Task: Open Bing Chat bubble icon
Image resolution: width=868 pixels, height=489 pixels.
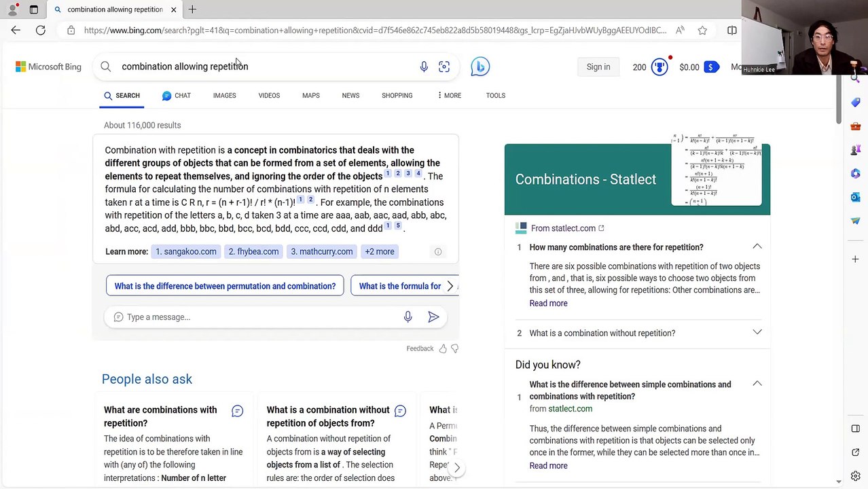Action: coord(480,67)
